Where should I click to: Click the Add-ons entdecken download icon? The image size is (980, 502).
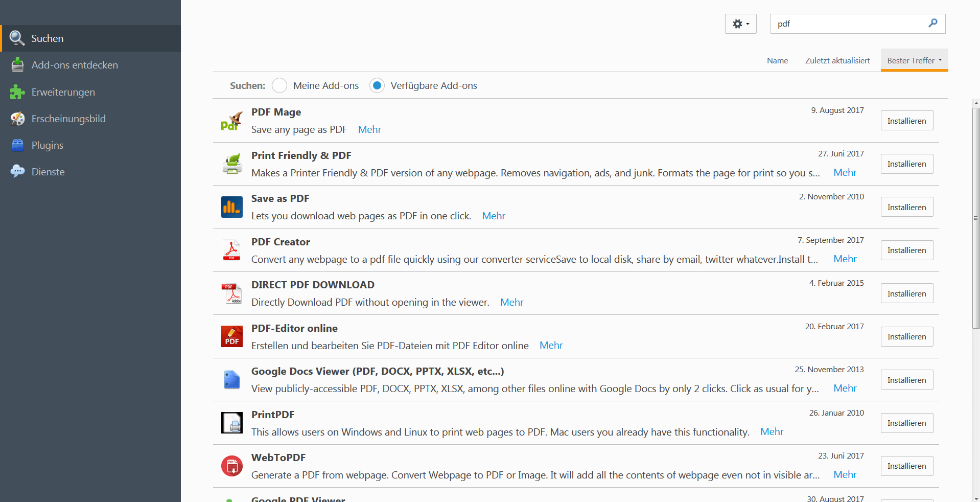pyautogui.click(x=17, y=65)
